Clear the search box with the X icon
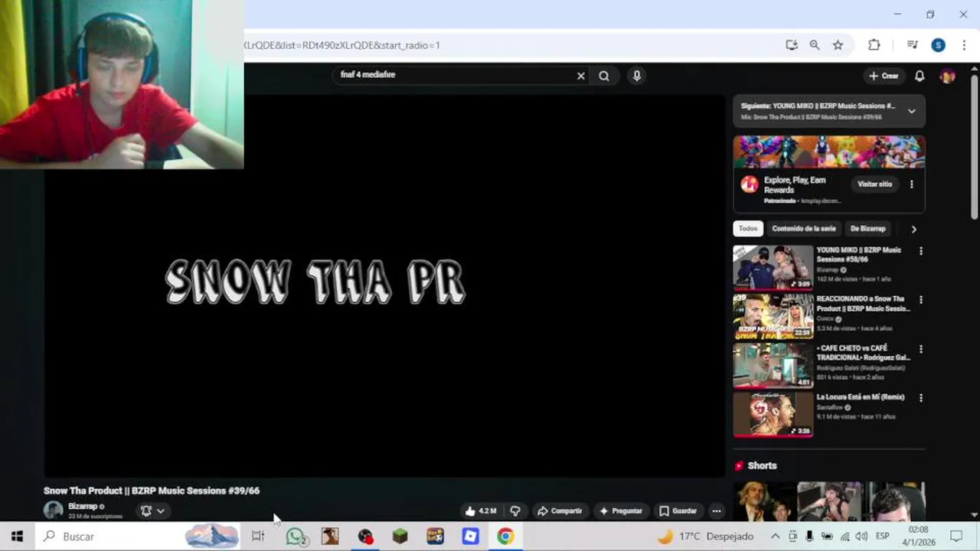Screen dimensions: 980x551 tap(580, 76)
